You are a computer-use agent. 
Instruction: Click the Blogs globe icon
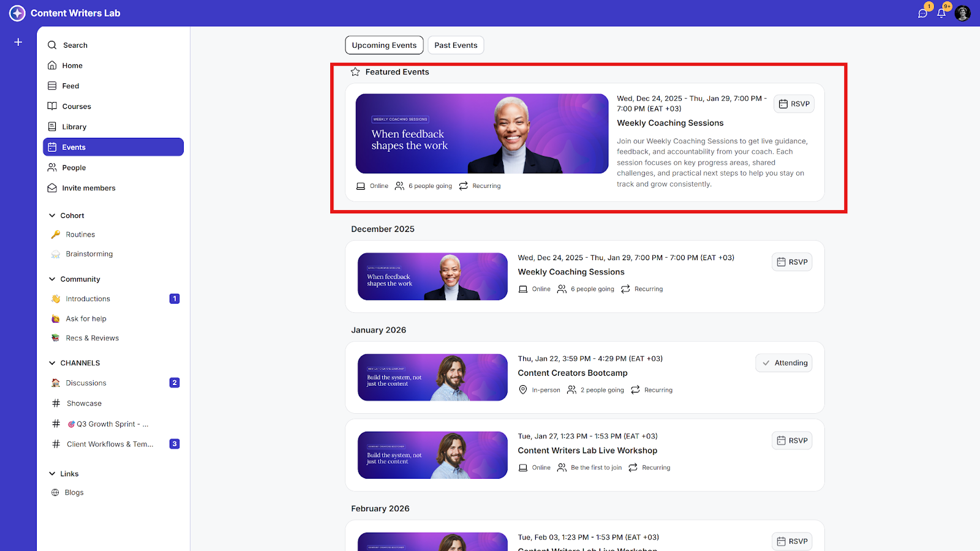(55, 492)
